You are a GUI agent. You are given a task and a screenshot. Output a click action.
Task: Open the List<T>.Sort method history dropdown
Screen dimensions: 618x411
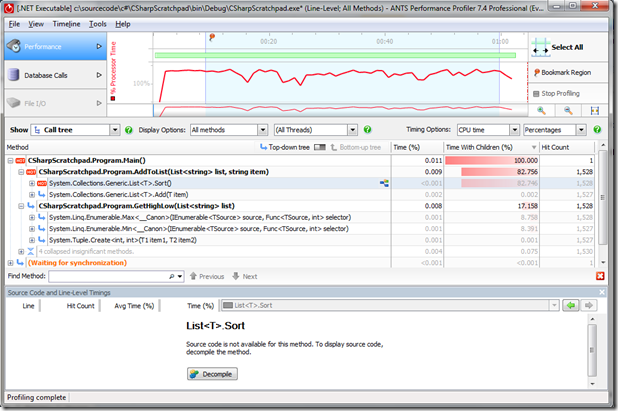click(x=555, y=305)
